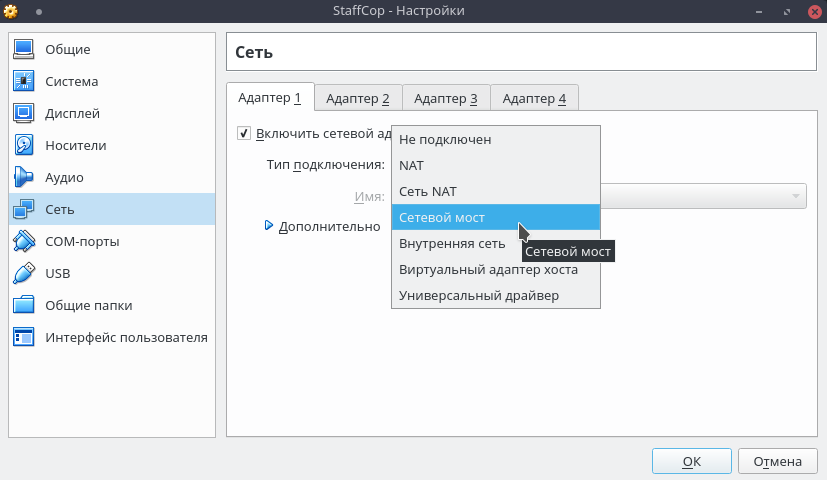
Task: Select Сетевой мост connection type
Action: 496,217
